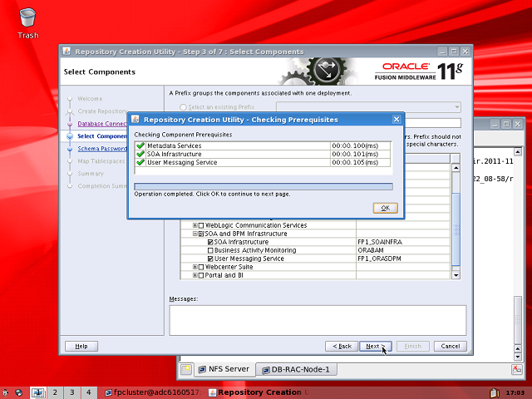The height and width of the screenshot is (399, 532).
Task: Click the green check beside SOA Infrastructure prerequisite
Action: point(140,154)
